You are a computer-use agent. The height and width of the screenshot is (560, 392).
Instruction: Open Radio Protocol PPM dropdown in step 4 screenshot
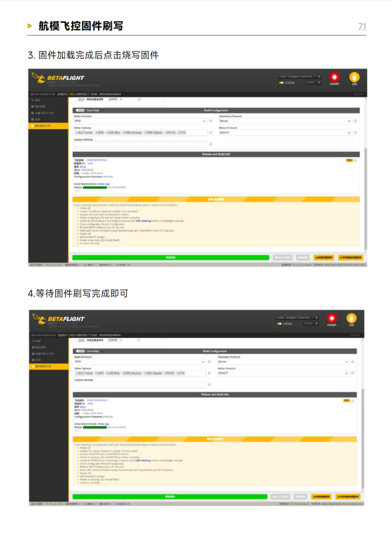pyautogui.click(x=140, y=362)
